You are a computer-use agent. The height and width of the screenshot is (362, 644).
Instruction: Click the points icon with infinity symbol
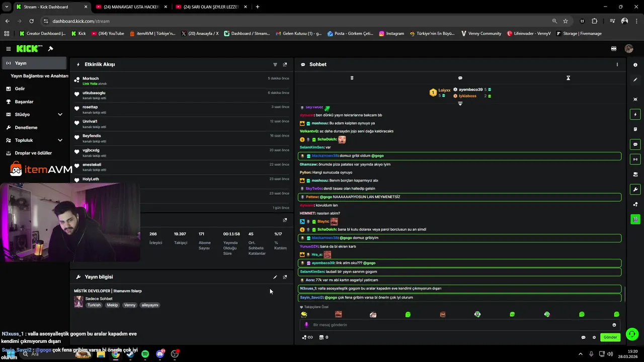(307, 337)
